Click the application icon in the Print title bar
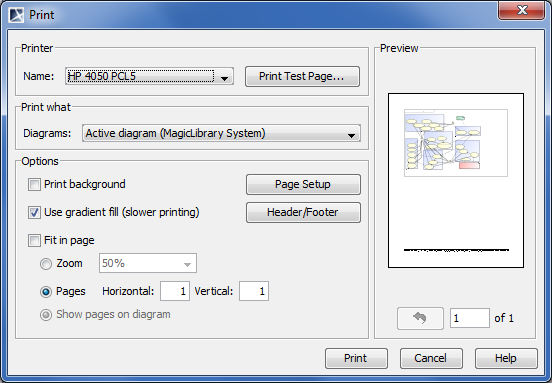 pyautogui.click(x=16, y=15)
